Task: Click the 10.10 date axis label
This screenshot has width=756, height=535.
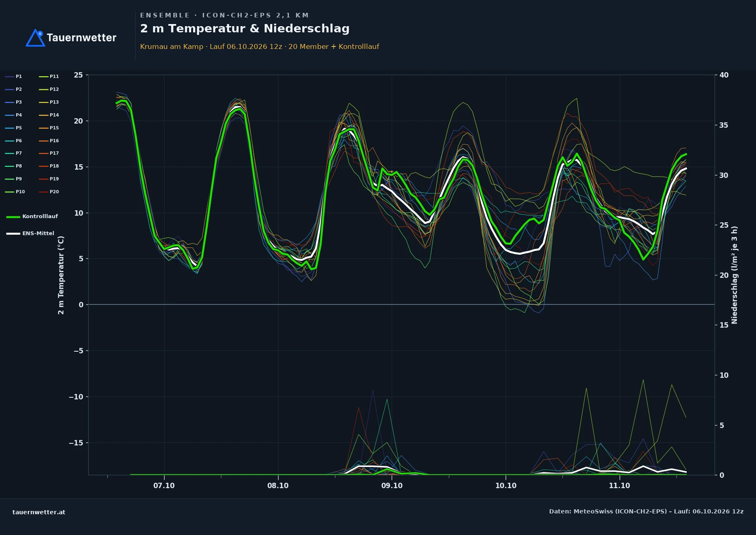Action: [506, 486]
